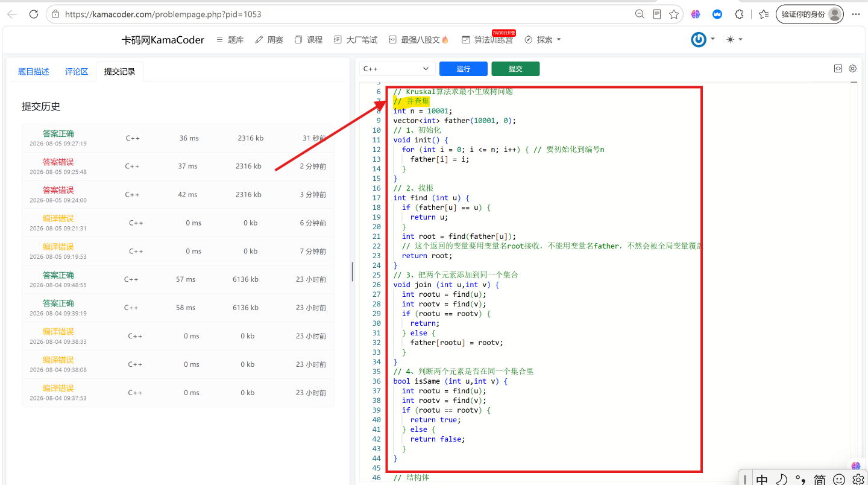The height and width of the screenshot is (485, 868).
Task: Click the blue 运行 button
Action: (464, 69)
